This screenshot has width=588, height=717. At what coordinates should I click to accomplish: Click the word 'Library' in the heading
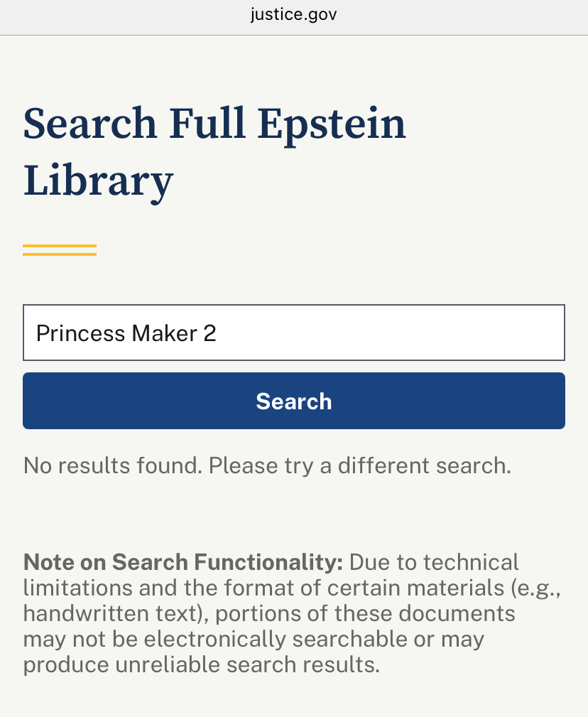[98, 180]
